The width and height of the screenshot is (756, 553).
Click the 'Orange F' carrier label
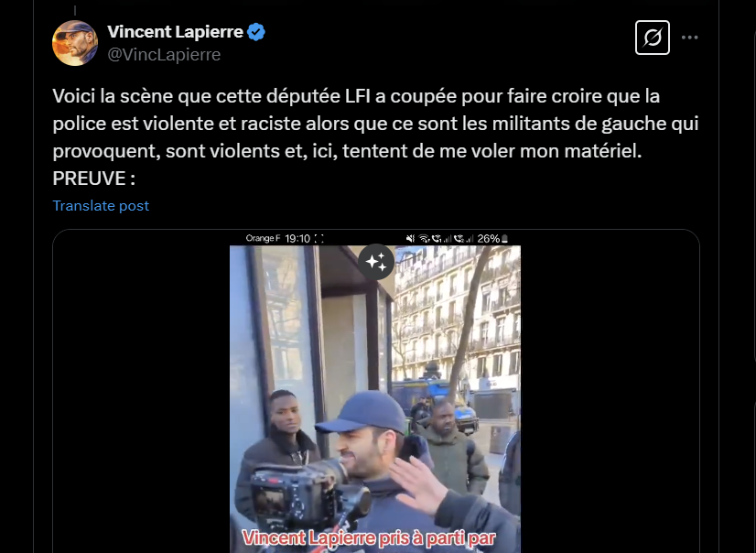tap(263, 239)
